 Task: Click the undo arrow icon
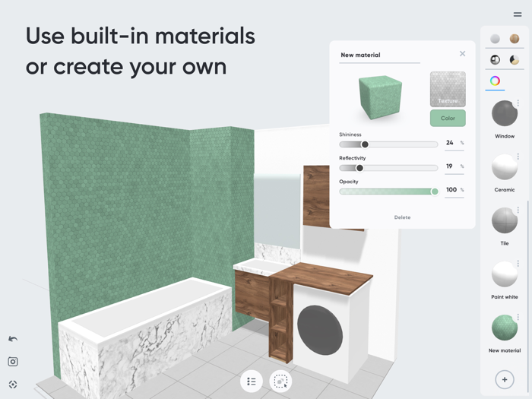[13, 339]
